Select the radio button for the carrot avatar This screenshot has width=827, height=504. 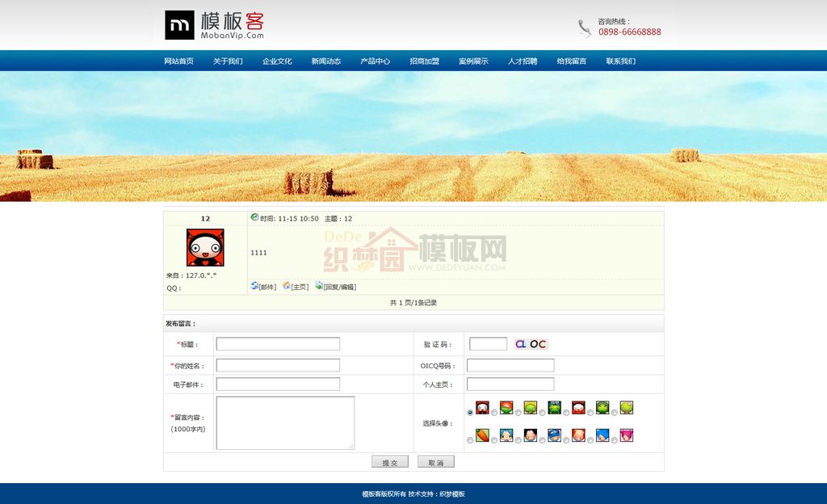[470, 440]
